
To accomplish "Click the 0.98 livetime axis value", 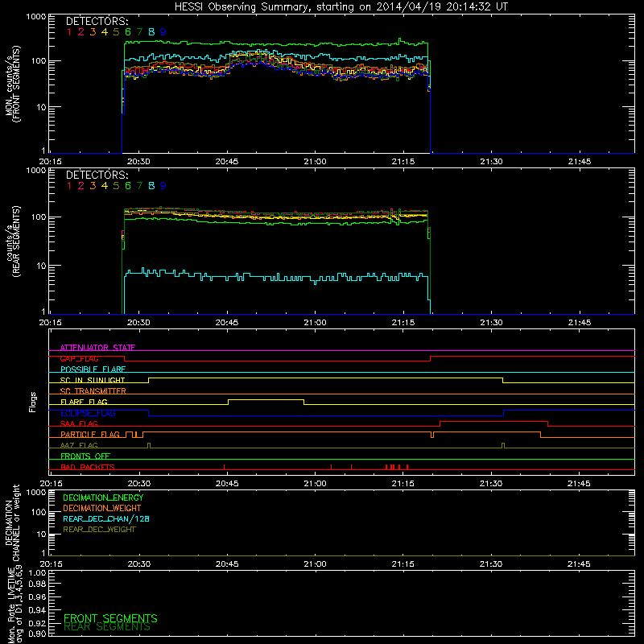I will (37, 584).
